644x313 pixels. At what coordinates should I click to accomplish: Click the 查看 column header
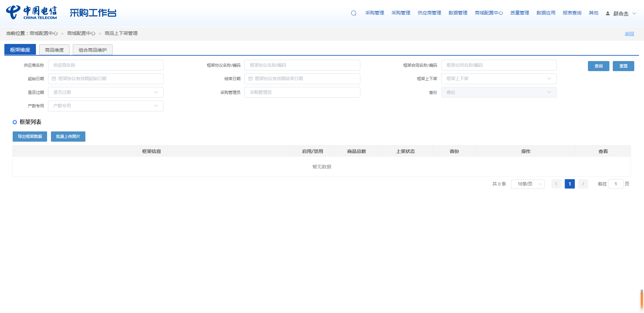pyautogui.click(x=603, y=151)
